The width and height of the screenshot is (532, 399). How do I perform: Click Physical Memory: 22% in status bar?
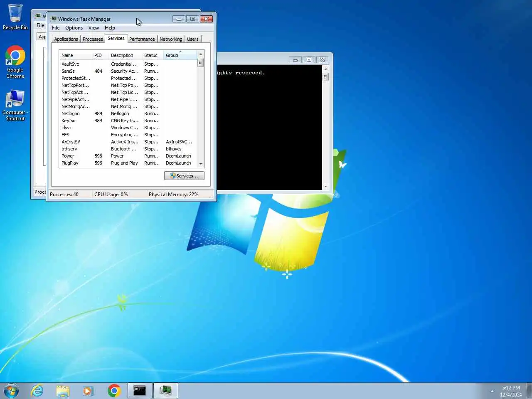point(173,194)
